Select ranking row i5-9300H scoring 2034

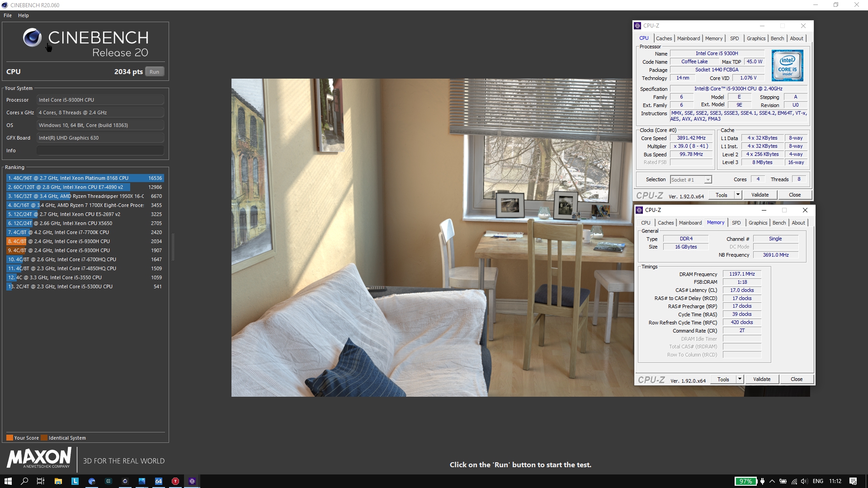click(85, 241)
